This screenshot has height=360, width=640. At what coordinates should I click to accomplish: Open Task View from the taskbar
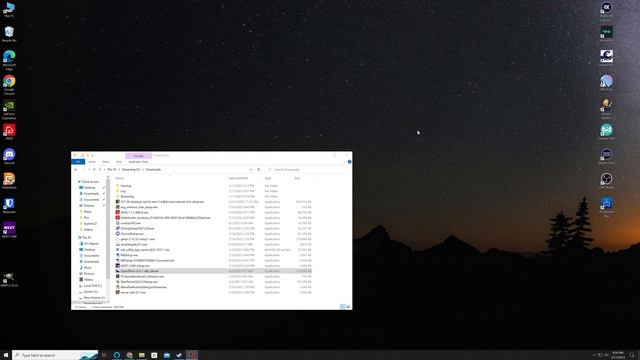(x=104, y=355)
